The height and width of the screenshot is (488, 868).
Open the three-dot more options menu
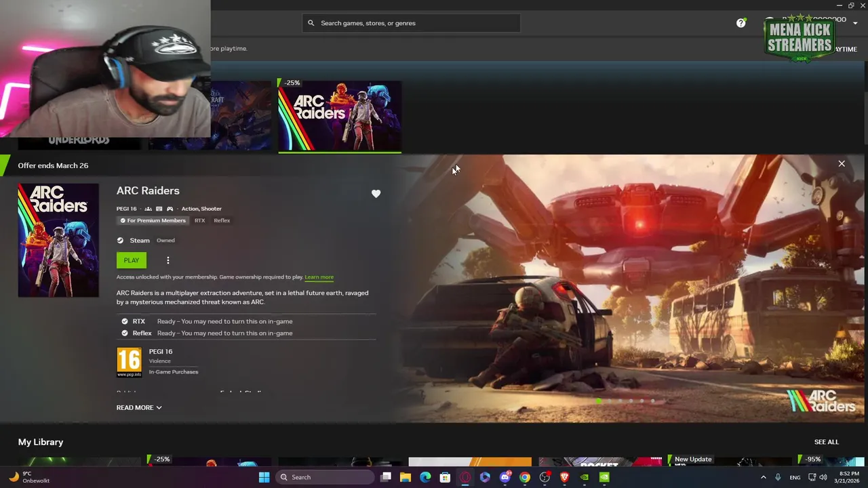click(x=167, y=260)
